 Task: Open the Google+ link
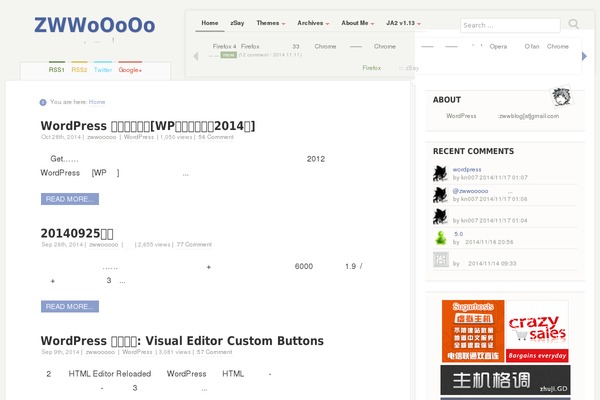(130, 70)
